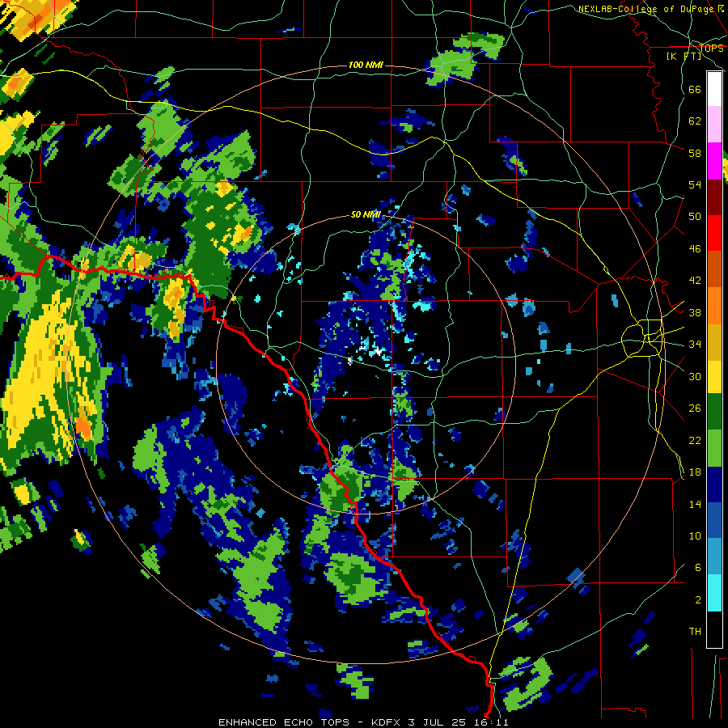Click the "50 NMI" range ring label

(x=366, y=214)
